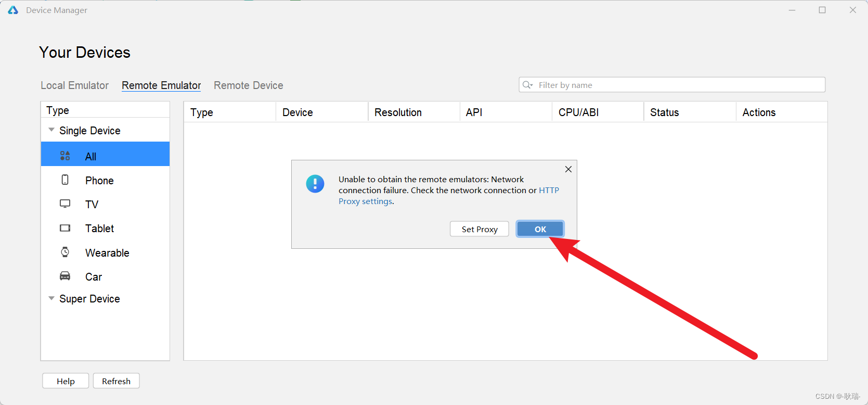
Task: Open the Remote Device tab
Action: point(249,85)
